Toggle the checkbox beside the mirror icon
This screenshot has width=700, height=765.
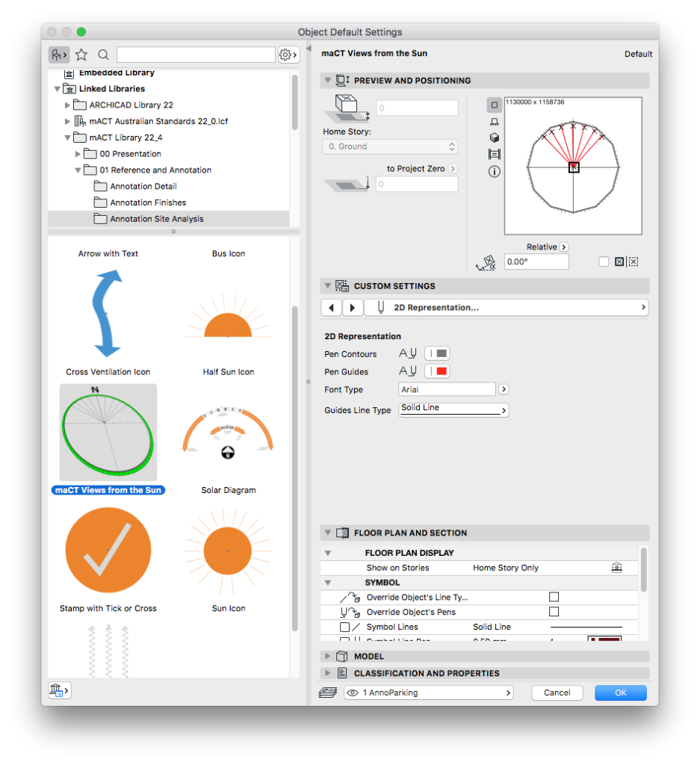(604, 262)
